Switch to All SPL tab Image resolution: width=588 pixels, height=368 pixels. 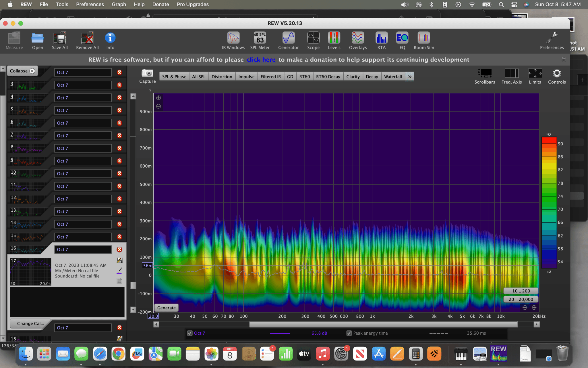(199, 77)
